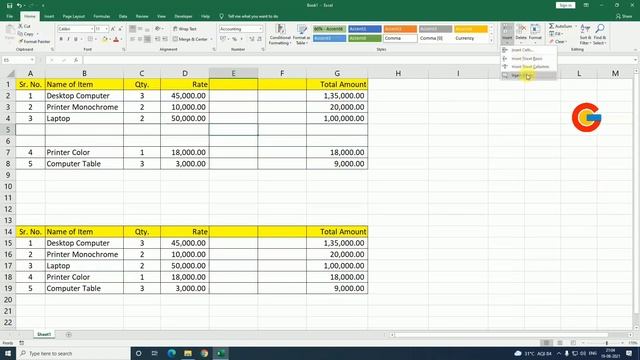Toggle Italic formatting
Image resolution: width=640 pixels, height=360 pixels.
click(68, 39)
